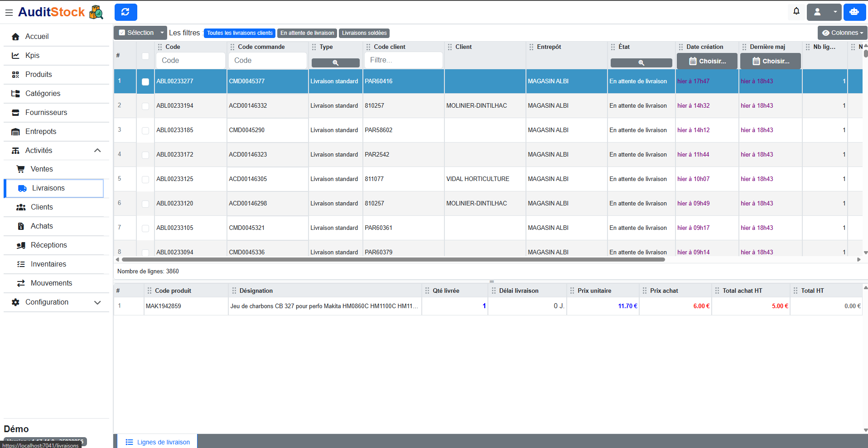Click the blue refresh button

[x=125, y=12]
